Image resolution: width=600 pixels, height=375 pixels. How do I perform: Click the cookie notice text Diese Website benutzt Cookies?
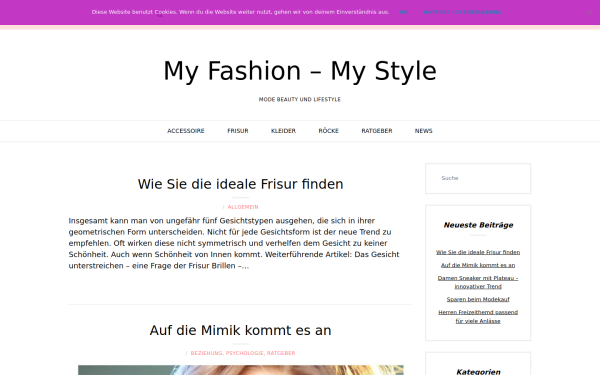tap(240, 12)
